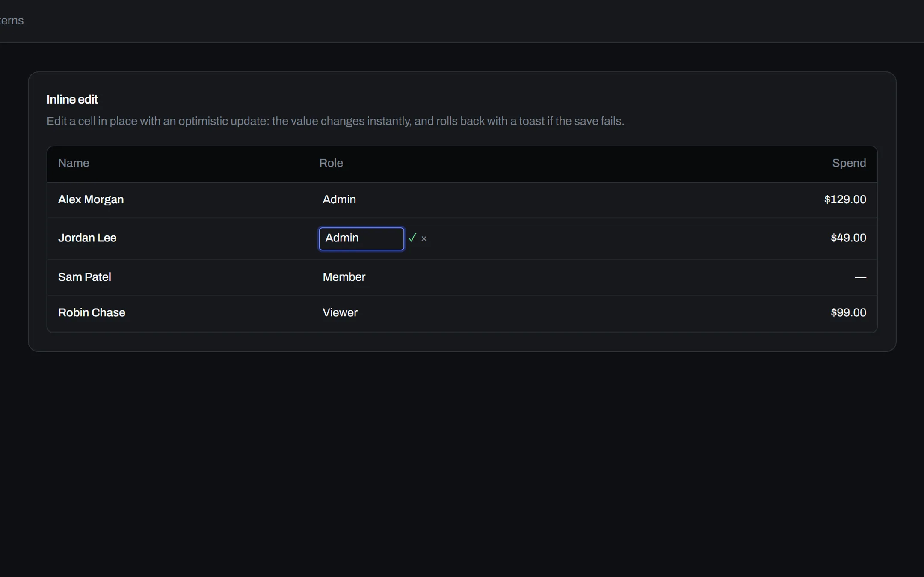Select the Alex Morgan name cell
The image size is (924, 577).
point(91,200)
